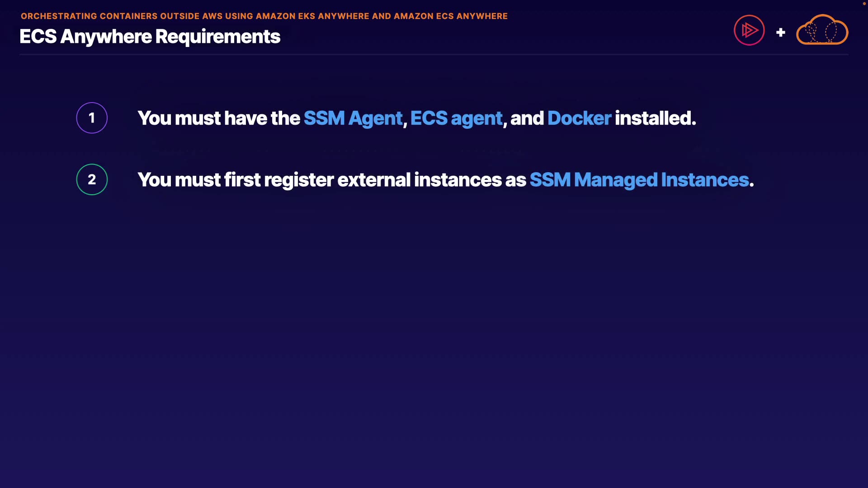Click the "ECS Anywhere Requirements" slide title
Viewport: 868px width, 488px height.
tap(150, 37)
